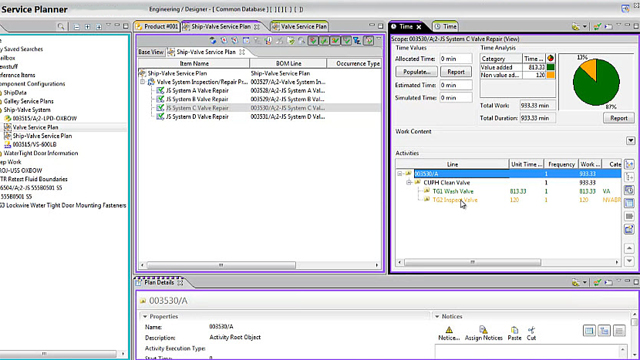This screenshot has width=640, height=360.
Task: Open view menu triangle of plan toolbar
Action: tap(378, 39)
